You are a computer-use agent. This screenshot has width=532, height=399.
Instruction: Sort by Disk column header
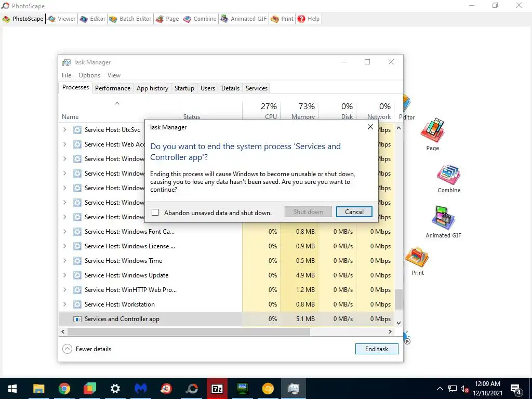[x=338, y=111]
